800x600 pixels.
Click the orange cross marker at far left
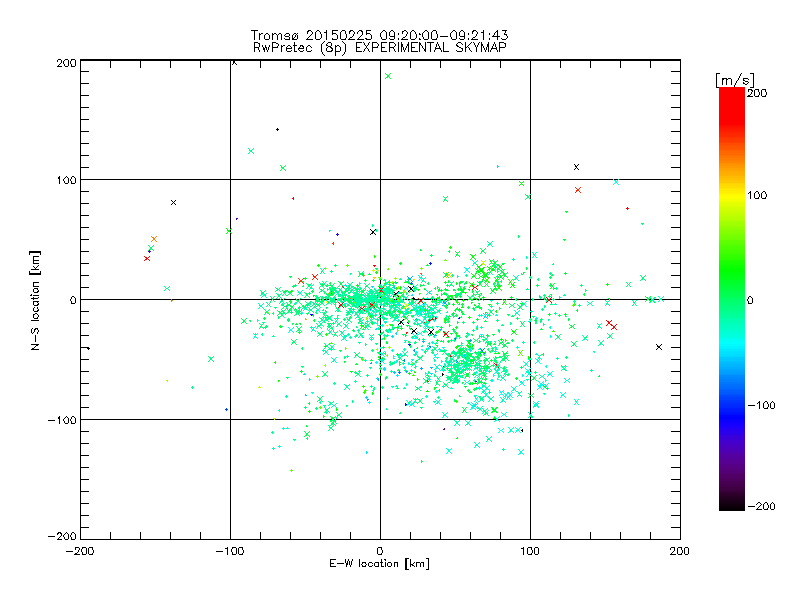[x=154, y=239]
